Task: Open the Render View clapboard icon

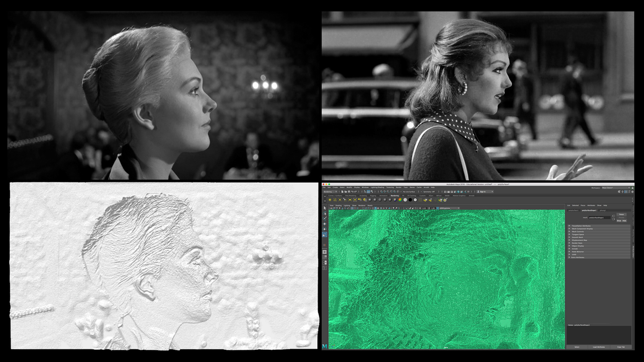Action: pyautogui.click(x=445, y=192)
